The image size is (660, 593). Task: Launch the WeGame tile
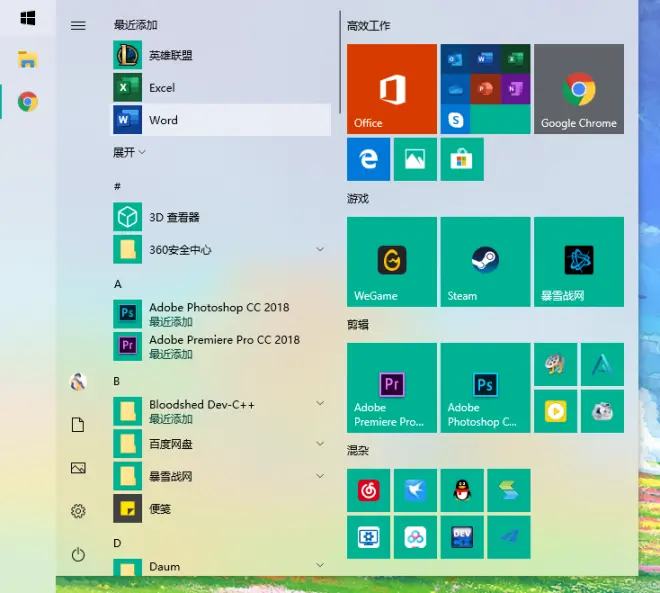(x=391, y=262)
